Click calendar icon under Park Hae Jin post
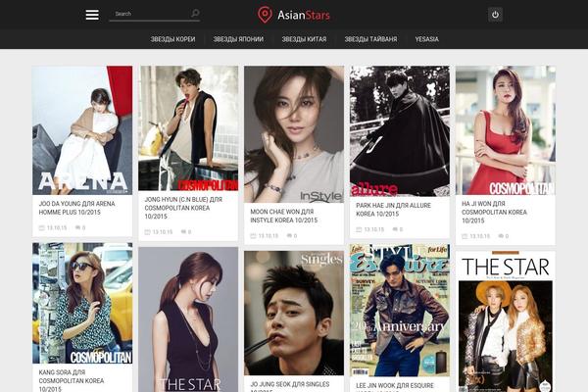Viewport: 588px width, 392px height. 359,229
